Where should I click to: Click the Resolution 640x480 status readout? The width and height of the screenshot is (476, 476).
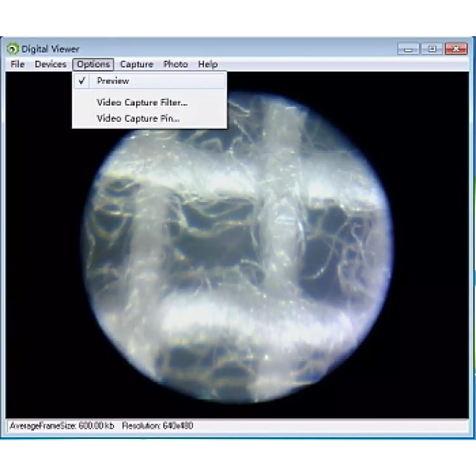[157, 426]
